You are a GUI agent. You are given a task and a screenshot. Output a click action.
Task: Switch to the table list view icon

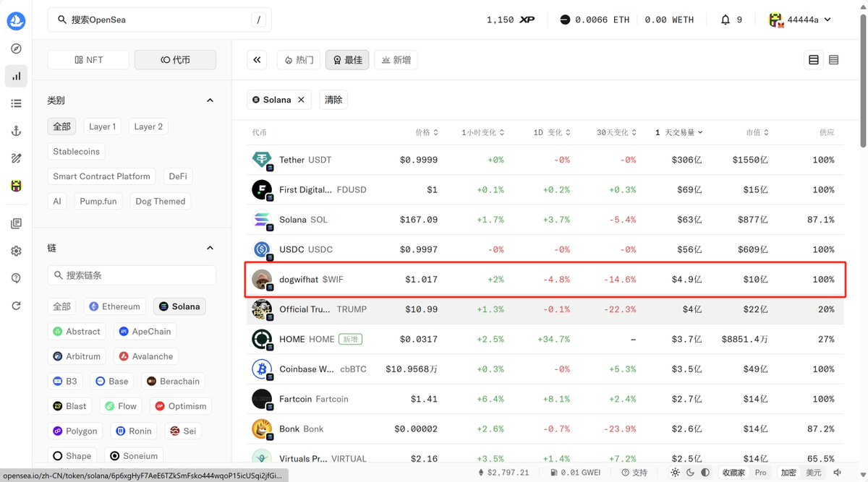(x=814, y=60)
